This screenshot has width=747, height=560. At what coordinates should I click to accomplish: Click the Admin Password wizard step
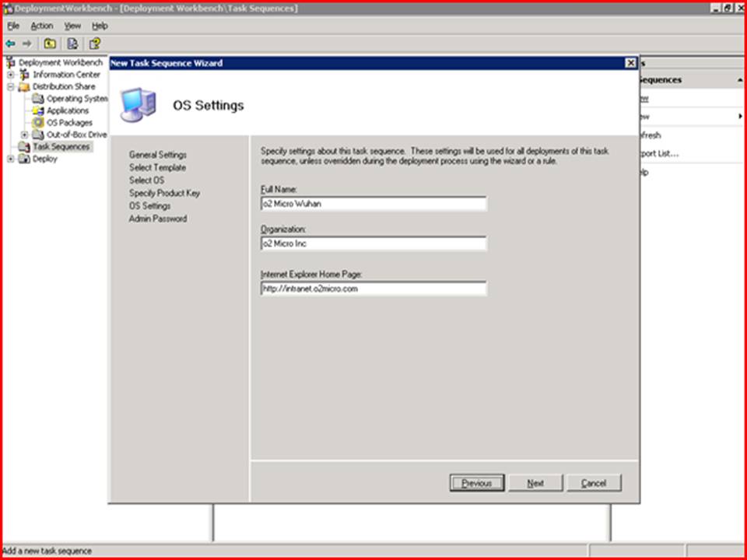pyautogui.click(x=158, y=219)
